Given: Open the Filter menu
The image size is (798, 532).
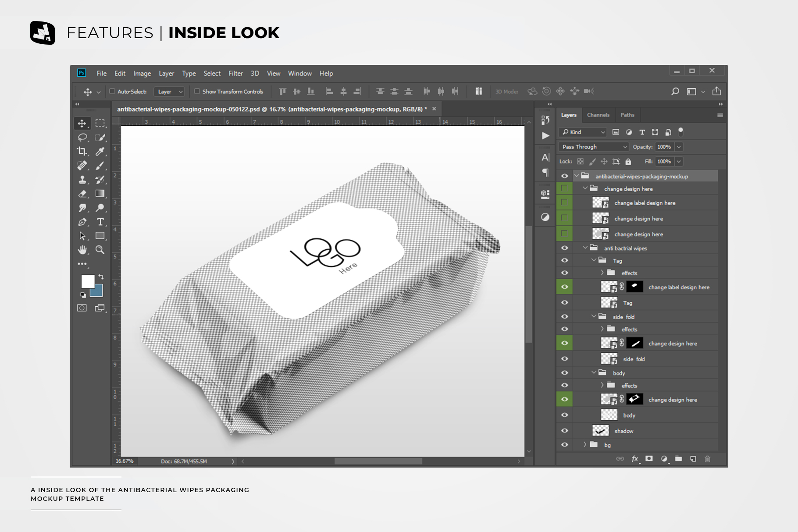Looking at the screenshot, I should tap(235, 73).
